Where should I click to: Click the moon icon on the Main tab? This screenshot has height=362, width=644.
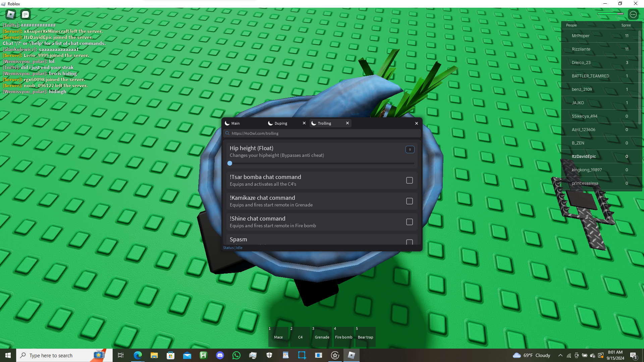(227, 123)
